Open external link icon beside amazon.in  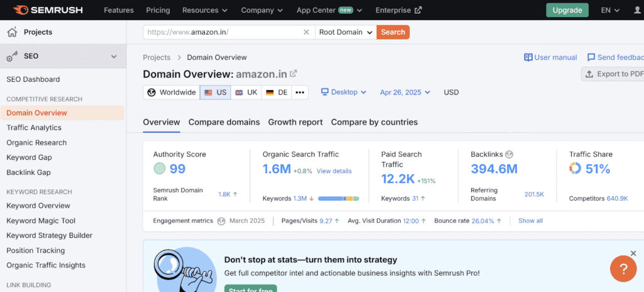click(293, 74)
